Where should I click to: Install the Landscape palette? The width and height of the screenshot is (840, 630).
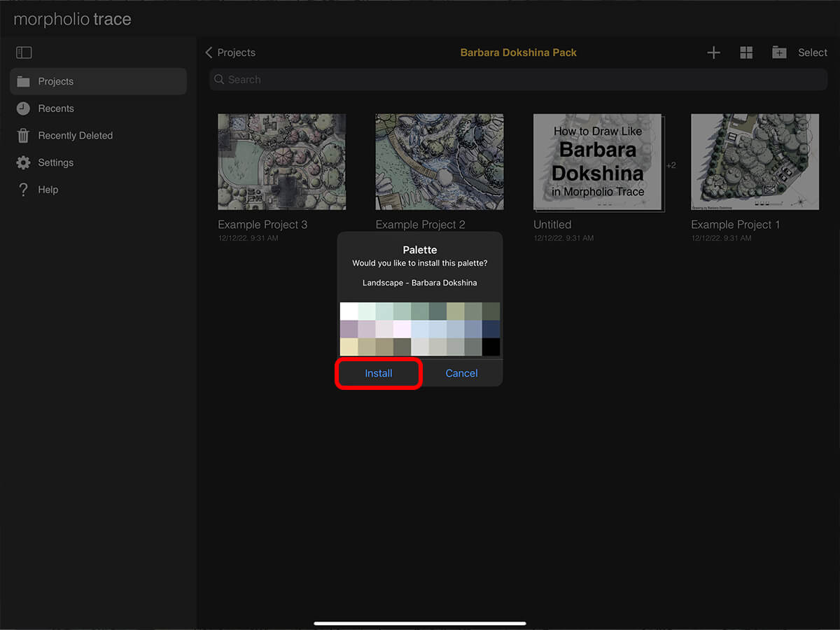(378, 373)
